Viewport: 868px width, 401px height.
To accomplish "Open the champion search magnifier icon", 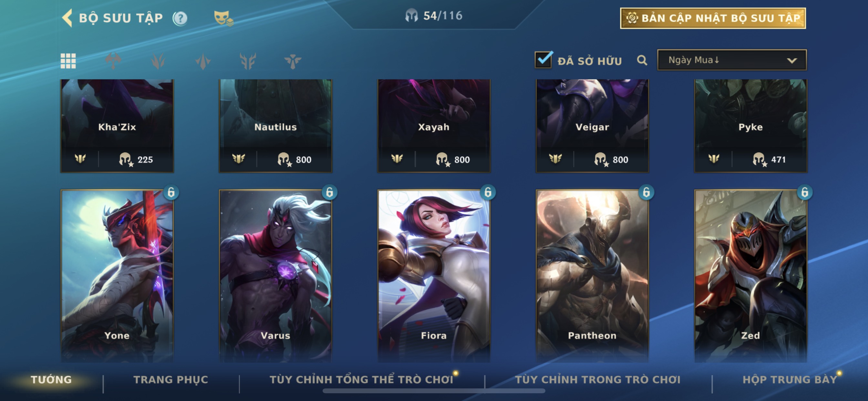I will (642, 60).
